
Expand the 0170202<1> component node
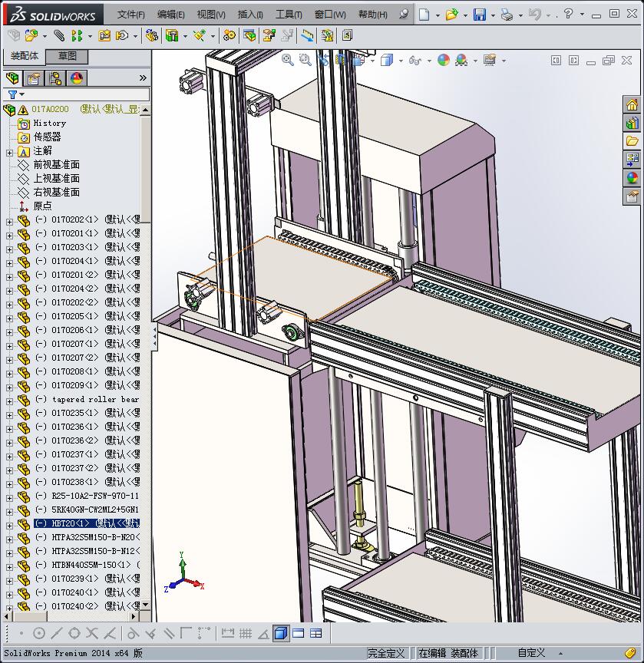9,220
